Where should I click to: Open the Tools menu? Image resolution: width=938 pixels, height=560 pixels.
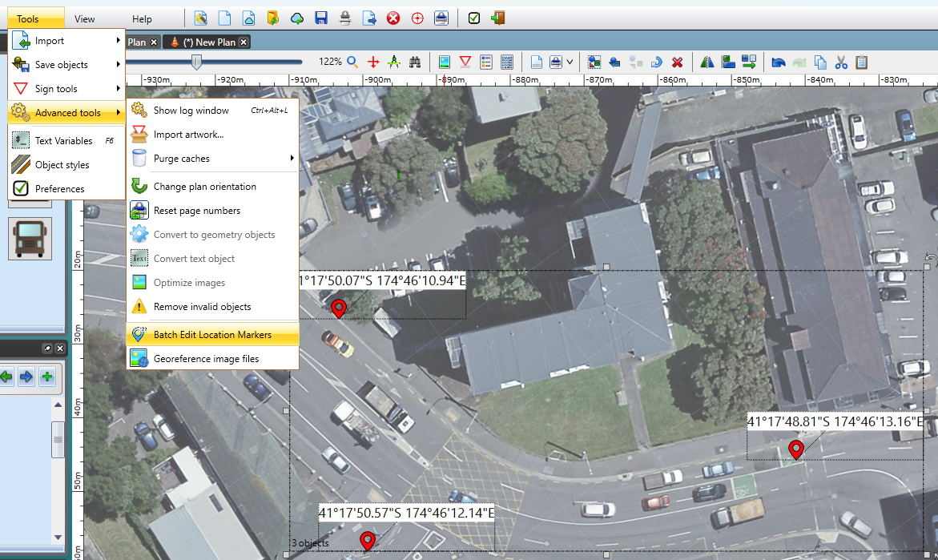pyautogui.click(x=35, y=18)
